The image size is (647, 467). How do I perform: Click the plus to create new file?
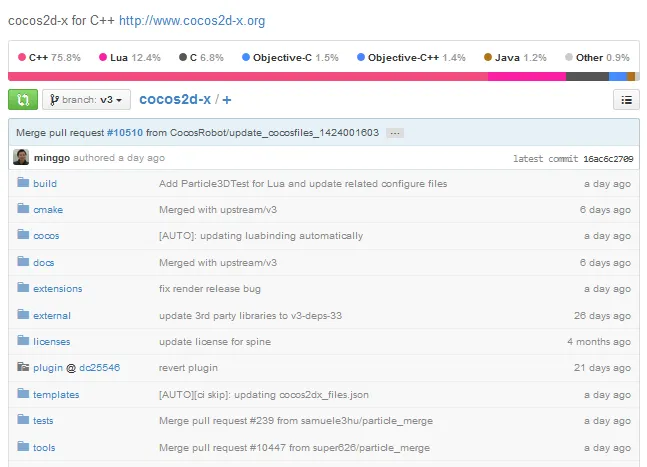[x=227, y=100]
